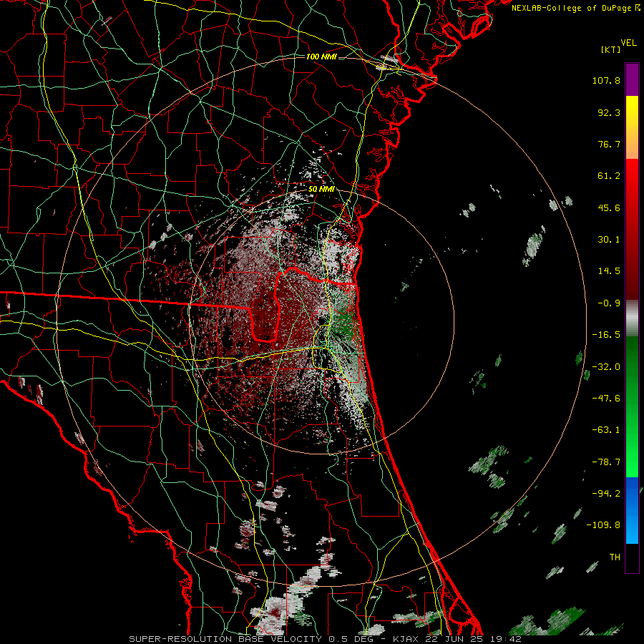Click the NEXLAB-College of DuPage credit text
This screenshot has height=644, width=644.
point(575,8)
